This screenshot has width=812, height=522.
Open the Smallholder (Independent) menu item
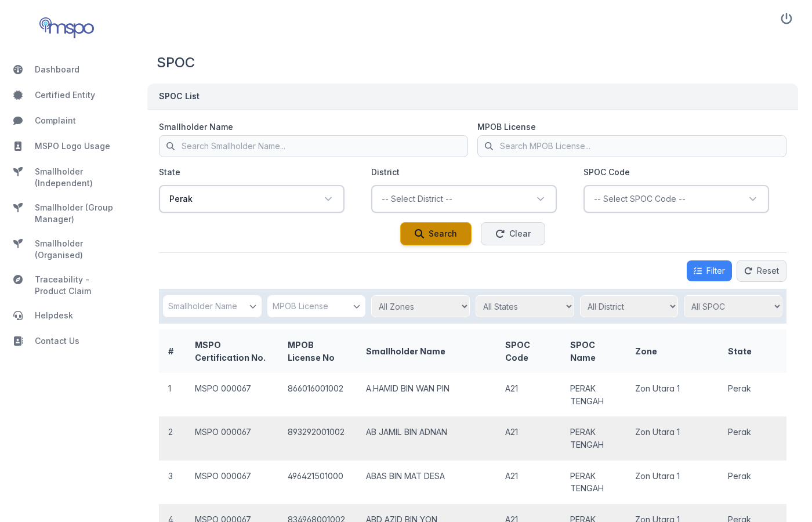64,177
